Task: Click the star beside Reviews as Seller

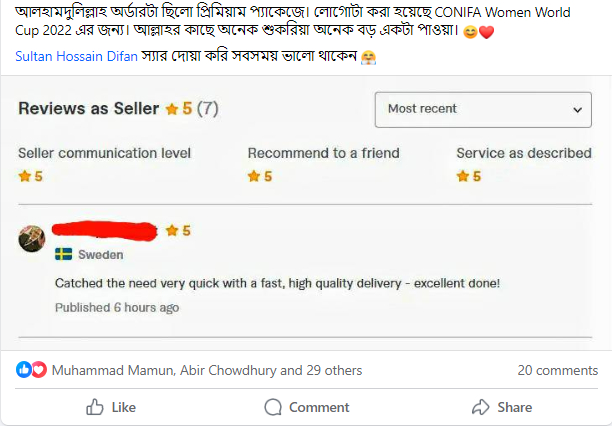Action: 172,109
